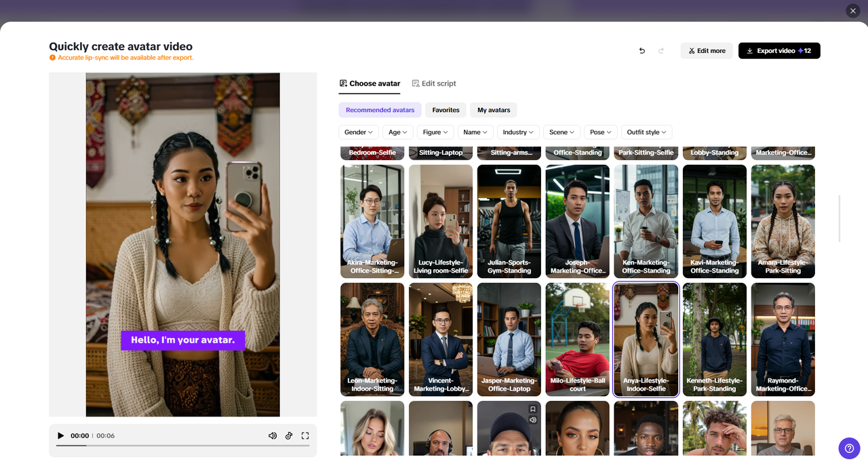This screenshot has width=868, height=466.
Task: Click the lip-sync notice text
Action: [125, 58]
